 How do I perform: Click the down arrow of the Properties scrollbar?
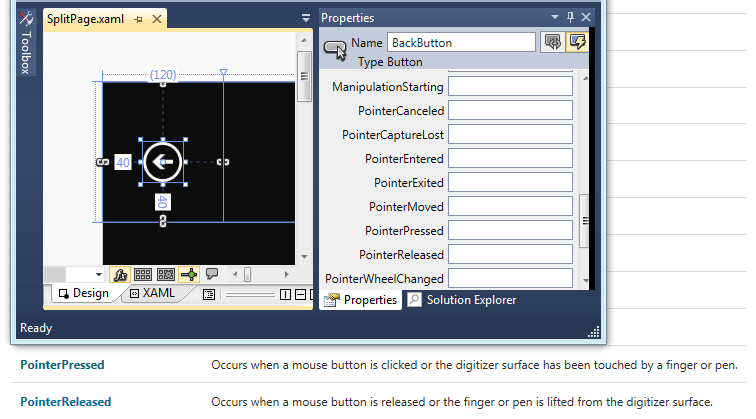(x=585, y=281)
